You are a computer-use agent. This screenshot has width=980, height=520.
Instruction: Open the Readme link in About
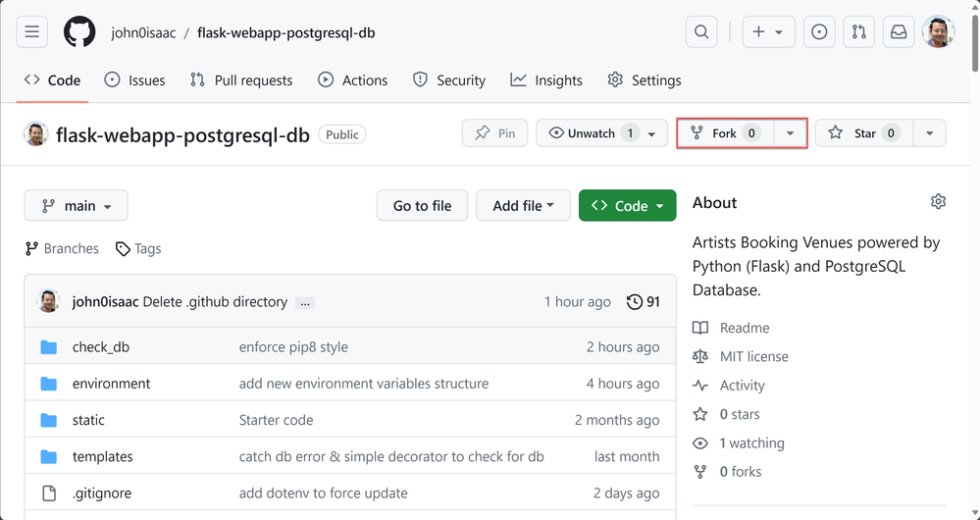pos(731,328)
